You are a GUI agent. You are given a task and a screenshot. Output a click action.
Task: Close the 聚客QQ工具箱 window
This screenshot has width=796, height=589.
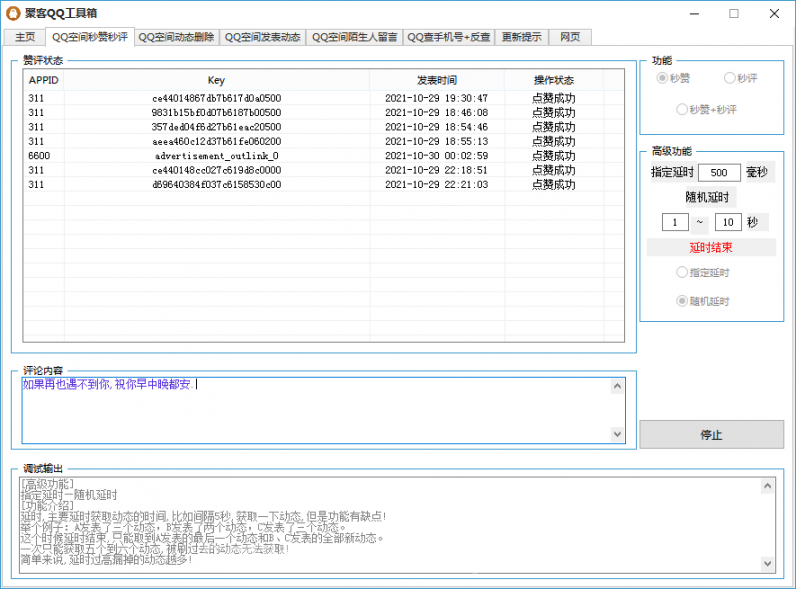click(774, 14)
